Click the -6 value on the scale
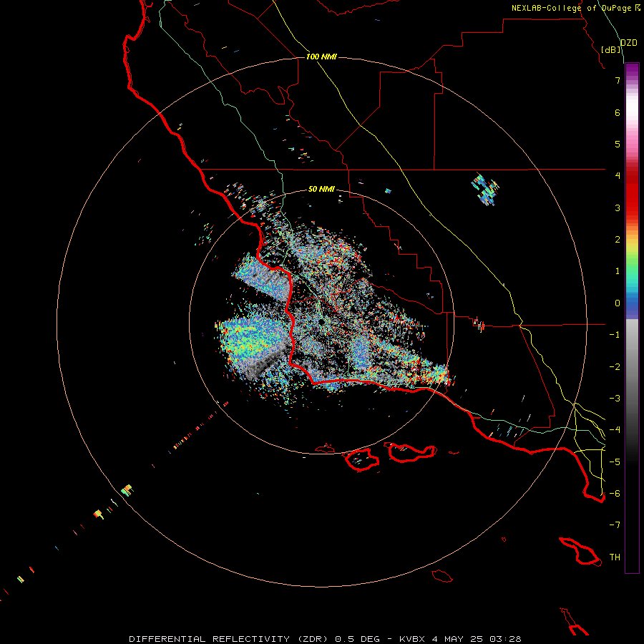The width and height of the screenshot is (644, 644). pyautogui.click(x=615, y=494)
